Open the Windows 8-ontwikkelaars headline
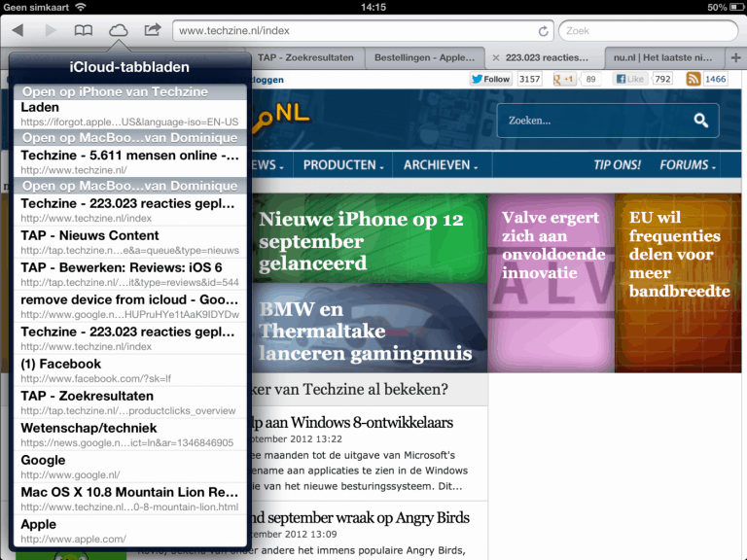The width and height of the screenshot is (747, 560). [x=352, y=422]
